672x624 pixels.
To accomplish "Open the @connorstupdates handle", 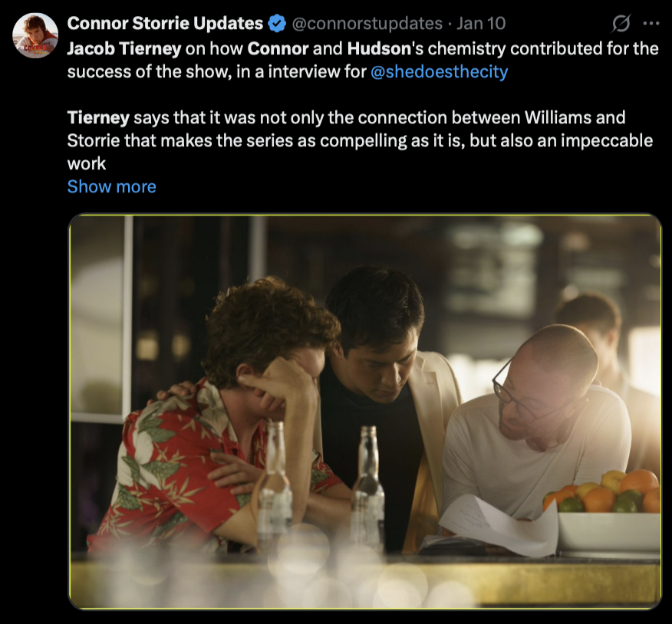I will coord(367,24).
